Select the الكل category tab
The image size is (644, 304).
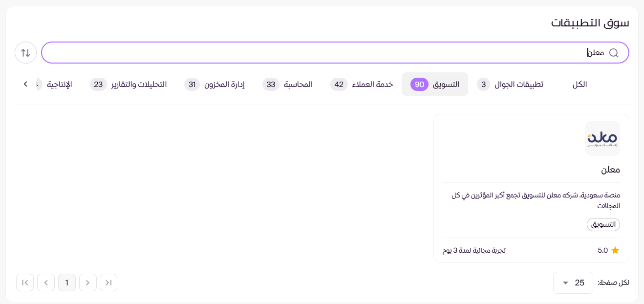579,84
